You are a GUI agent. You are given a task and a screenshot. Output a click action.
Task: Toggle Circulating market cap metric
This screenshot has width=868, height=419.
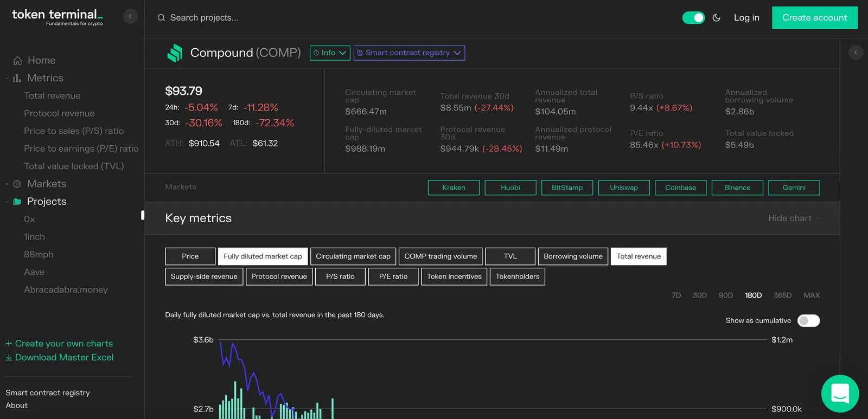pos(353,256)
